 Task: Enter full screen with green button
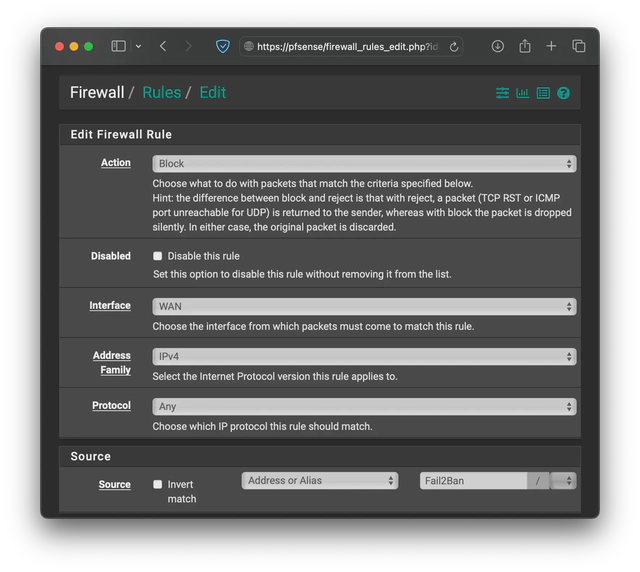[x=88, y=47]
